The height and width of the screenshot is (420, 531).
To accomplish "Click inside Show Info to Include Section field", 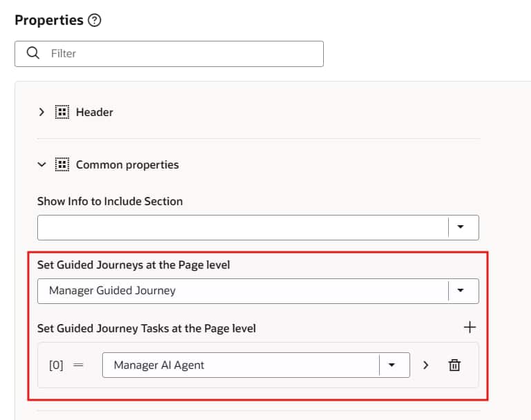I will pos(242,227).
